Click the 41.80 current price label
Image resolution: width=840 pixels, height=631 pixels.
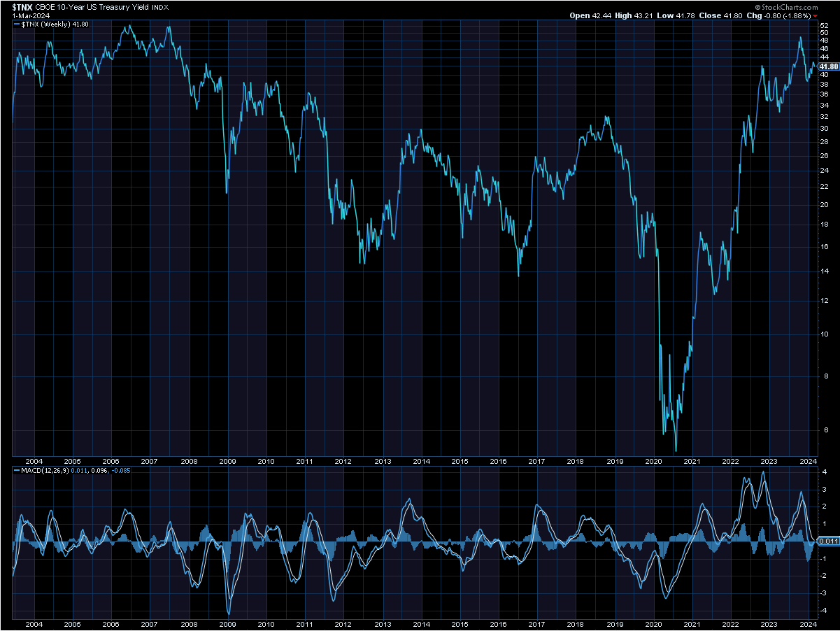coord(829,66)
